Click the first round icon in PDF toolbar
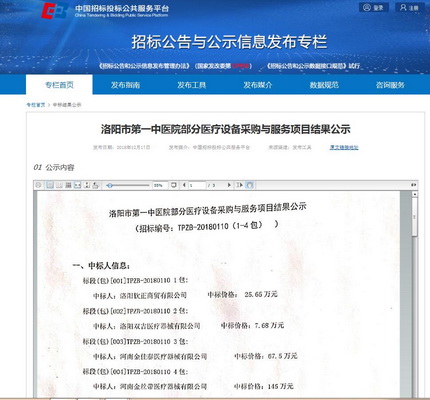This screenshot has width=430, height=400. [x=39, y=185]
